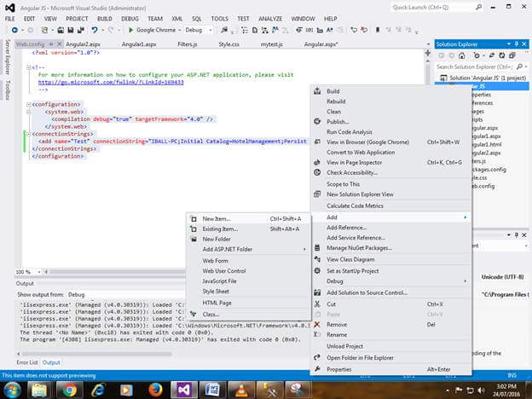Open the Server Explorer side tab
The width and height of the screenshot is (532, 399).
click(7, 56)
